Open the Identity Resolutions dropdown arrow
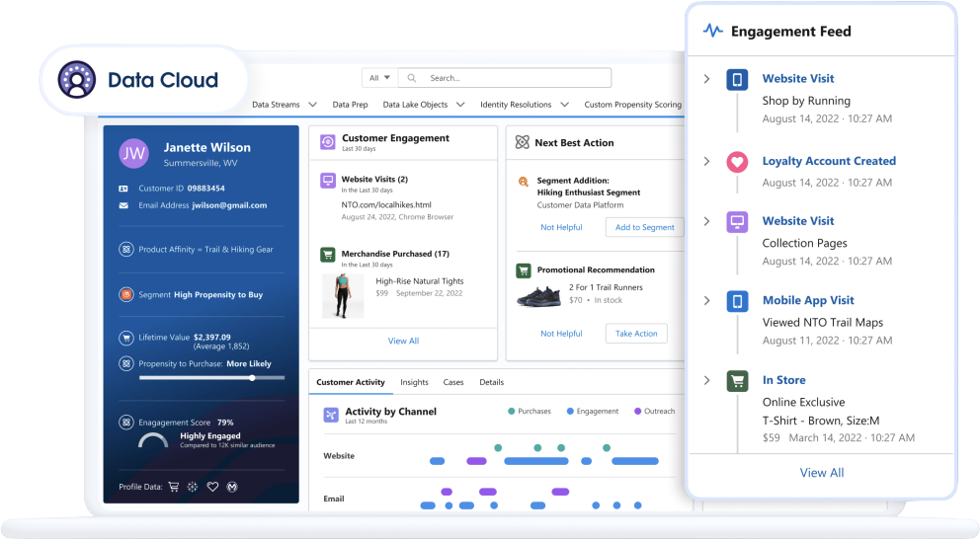This screenshot has width=980, height=540. click(564, 105)
